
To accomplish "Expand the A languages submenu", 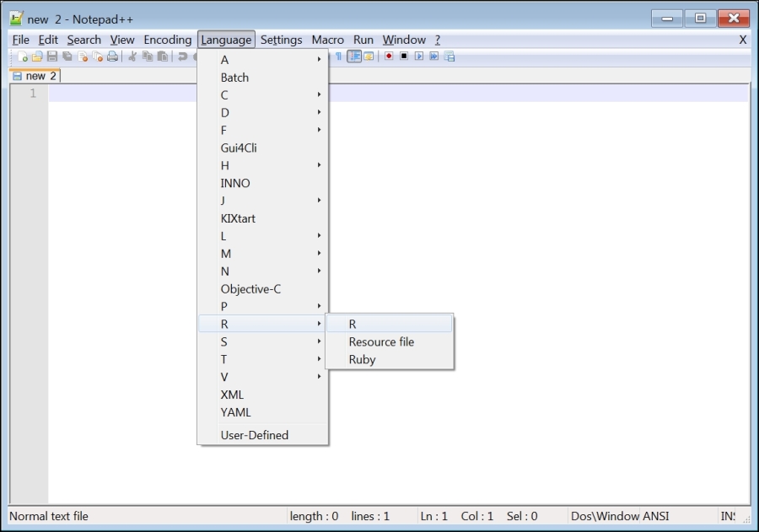I will click(x=263, y=60).
